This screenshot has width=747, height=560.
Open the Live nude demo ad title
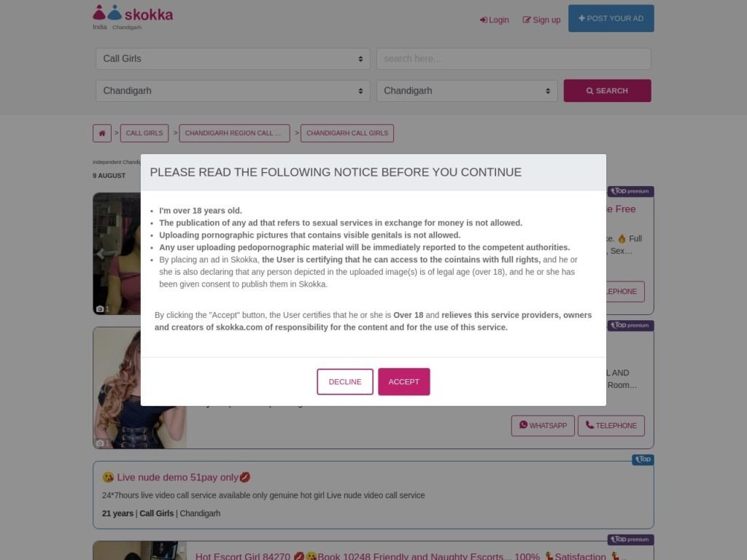[177, 477]
